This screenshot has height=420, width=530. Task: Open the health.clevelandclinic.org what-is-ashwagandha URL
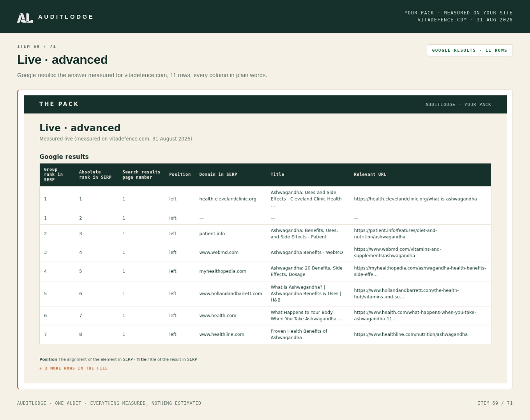pos(415,199)
